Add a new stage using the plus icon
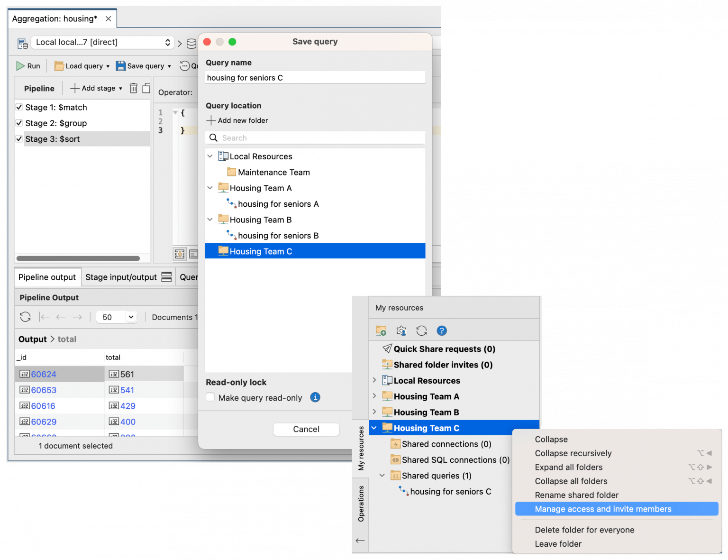The width and height of the screenshot is (728, 560). coord(75,88)
